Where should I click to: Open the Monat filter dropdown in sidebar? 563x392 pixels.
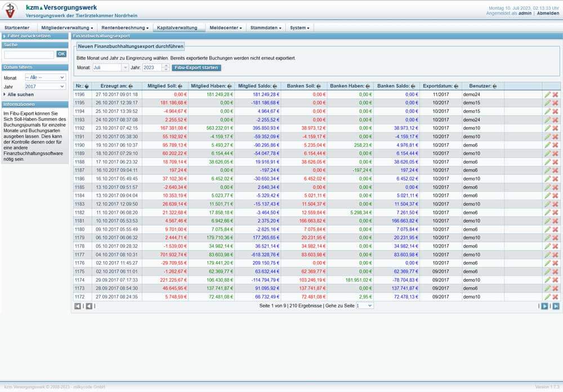(45, 78)
